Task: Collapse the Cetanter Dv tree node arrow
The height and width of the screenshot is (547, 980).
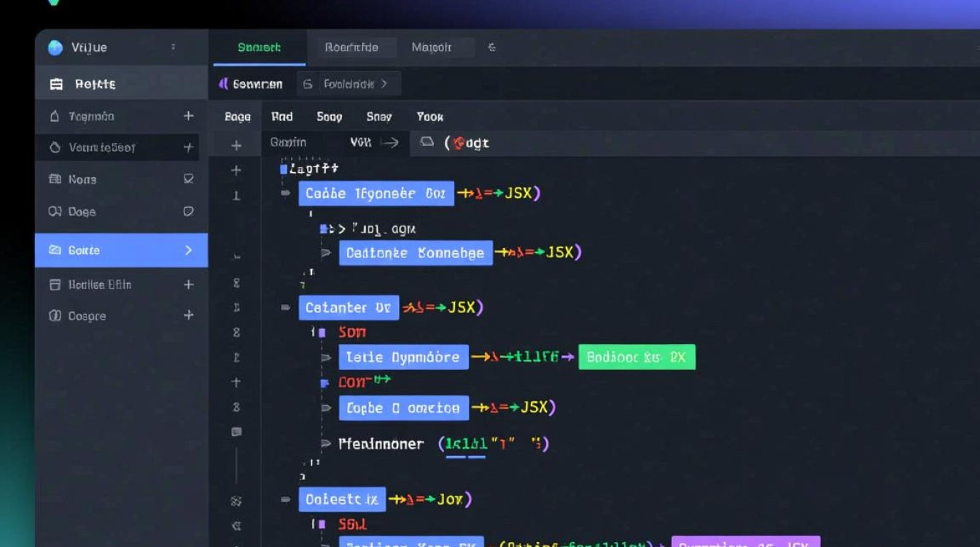Action: point(286,308)
